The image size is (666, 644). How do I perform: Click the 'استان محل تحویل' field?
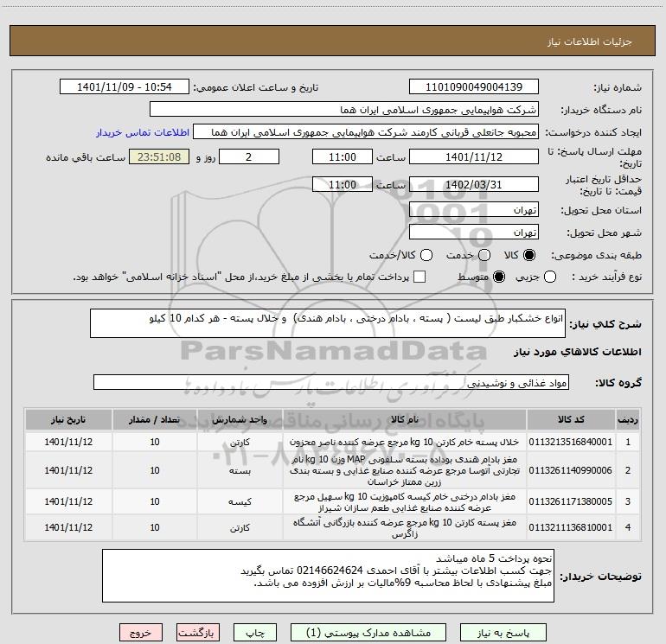click(x=473, y=210)
